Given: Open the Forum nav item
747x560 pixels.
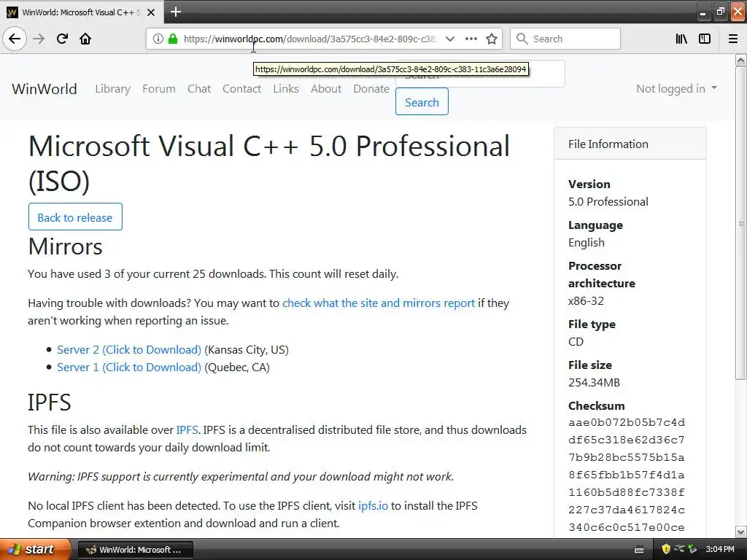Looking at the screenshot, I should 158,88.
